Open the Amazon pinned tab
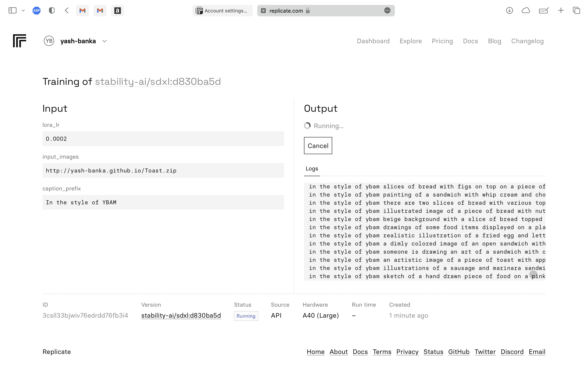The image size is (588, 367). 117,10
